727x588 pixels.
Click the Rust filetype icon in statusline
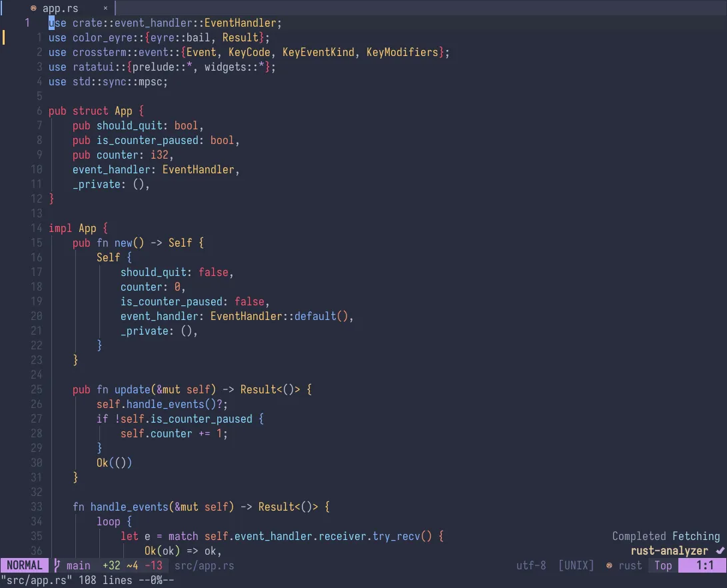pos(609,565)
